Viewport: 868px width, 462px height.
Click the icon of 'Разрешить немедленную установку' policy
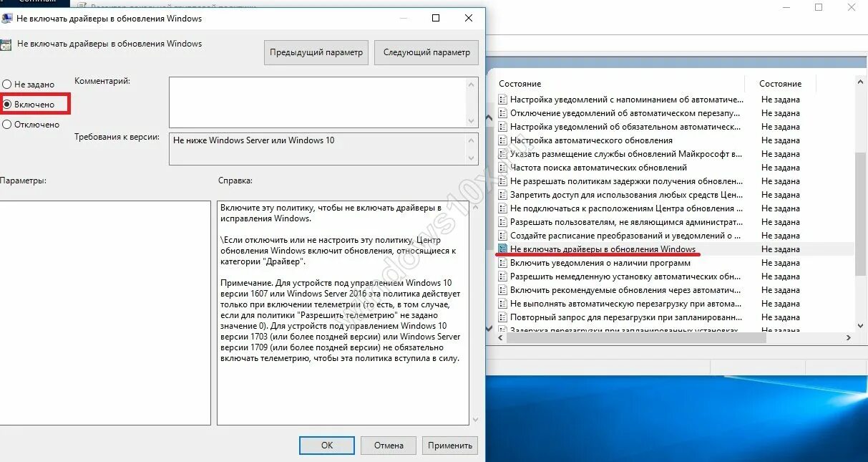pos(502,276)
